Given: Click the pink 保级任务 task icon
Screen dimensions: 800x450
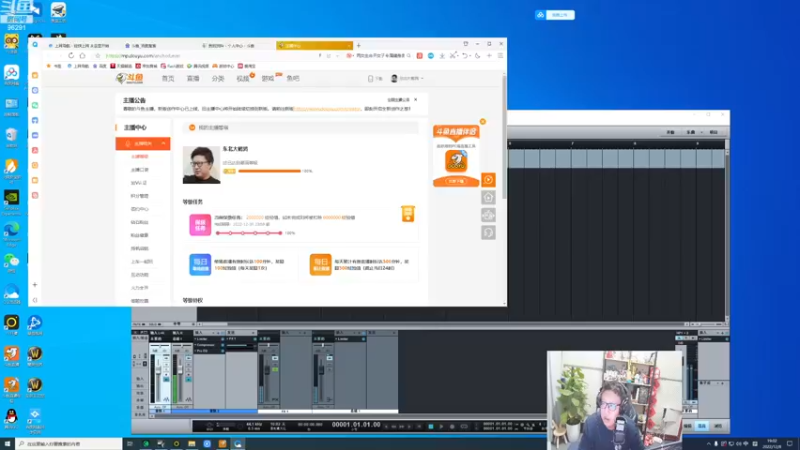Looking at the screenshot, I should 200,225.
